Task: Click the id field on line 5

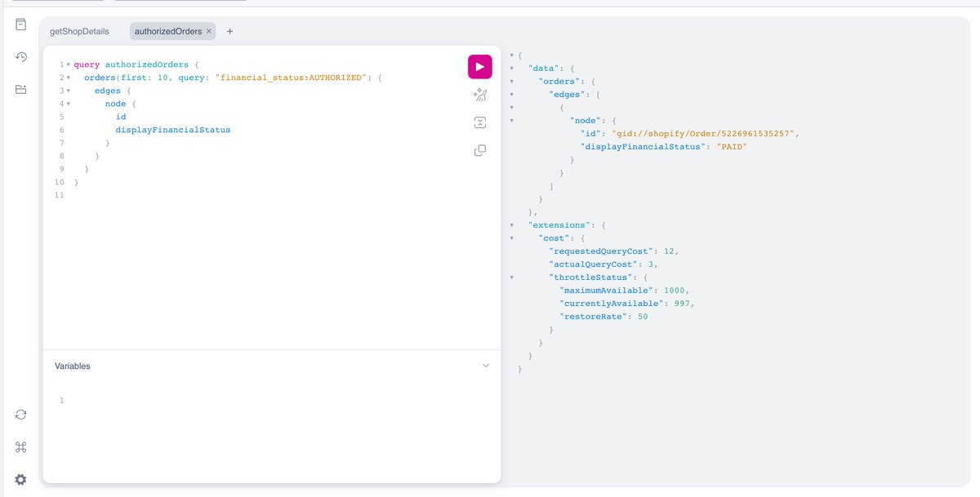Action: 121,117
